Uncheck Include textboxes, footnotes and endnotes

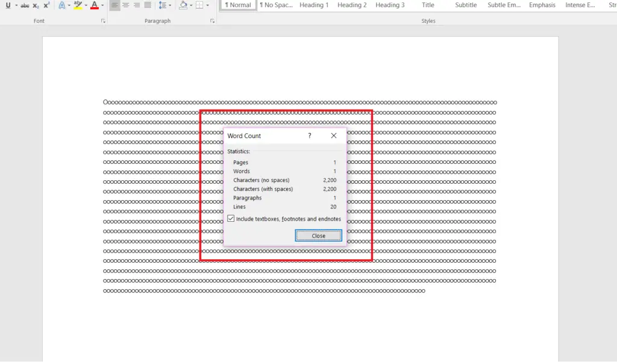[231, 219]
